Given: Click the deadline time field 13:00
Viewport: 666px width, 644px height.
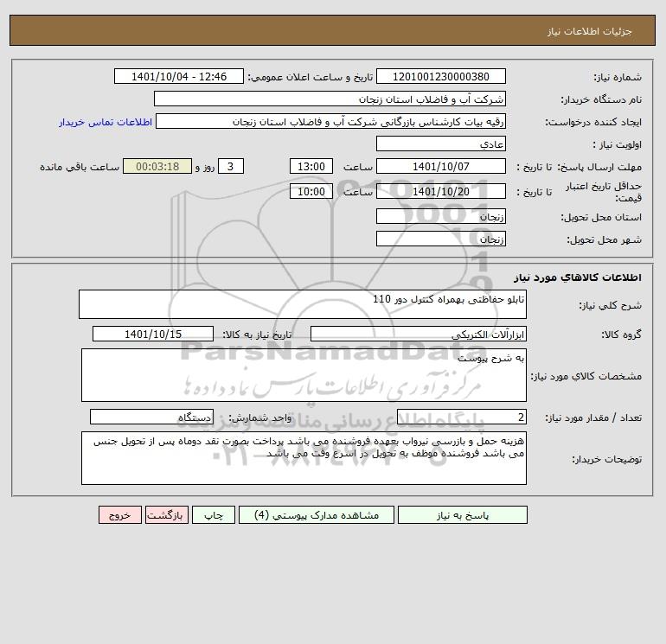Looking at the screenshot, I should point(311,167).
